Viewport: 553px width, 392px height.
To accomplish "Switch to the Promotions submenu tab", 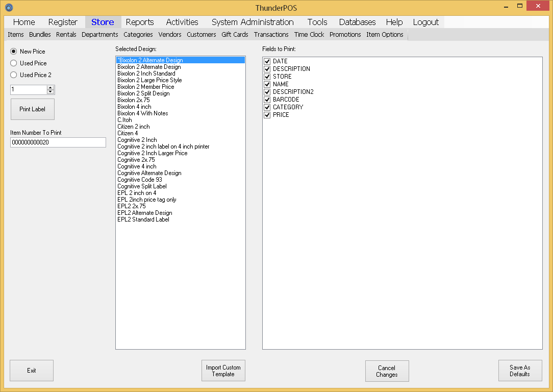I will coord(345,35).
